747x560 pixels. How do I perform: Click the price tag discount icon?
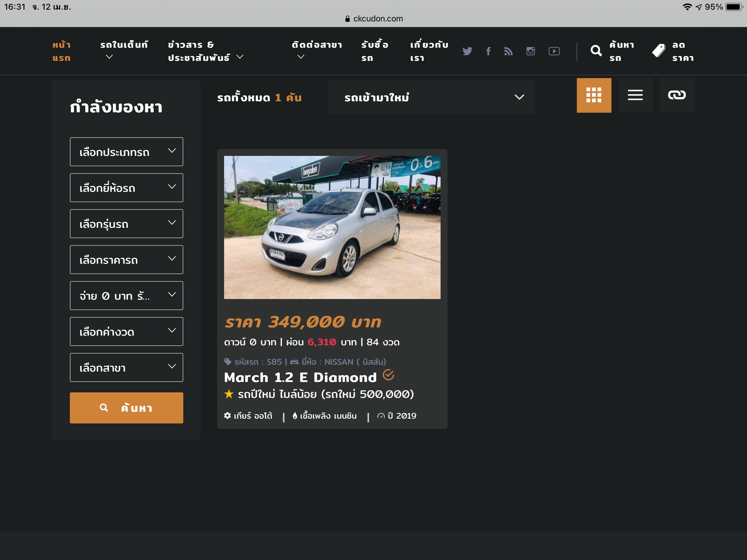[658, 51]
